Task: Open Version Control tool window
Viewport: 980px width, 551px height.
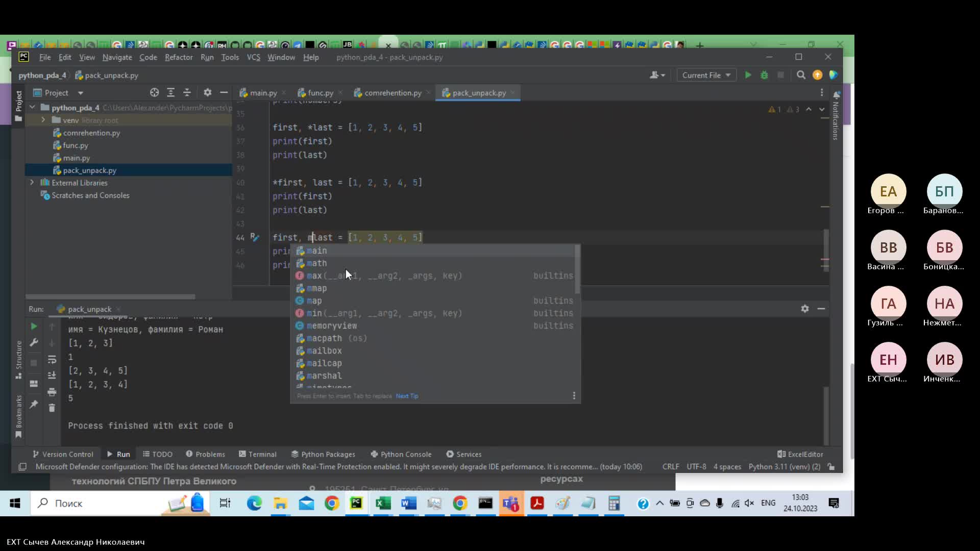Action: [63, 454]
